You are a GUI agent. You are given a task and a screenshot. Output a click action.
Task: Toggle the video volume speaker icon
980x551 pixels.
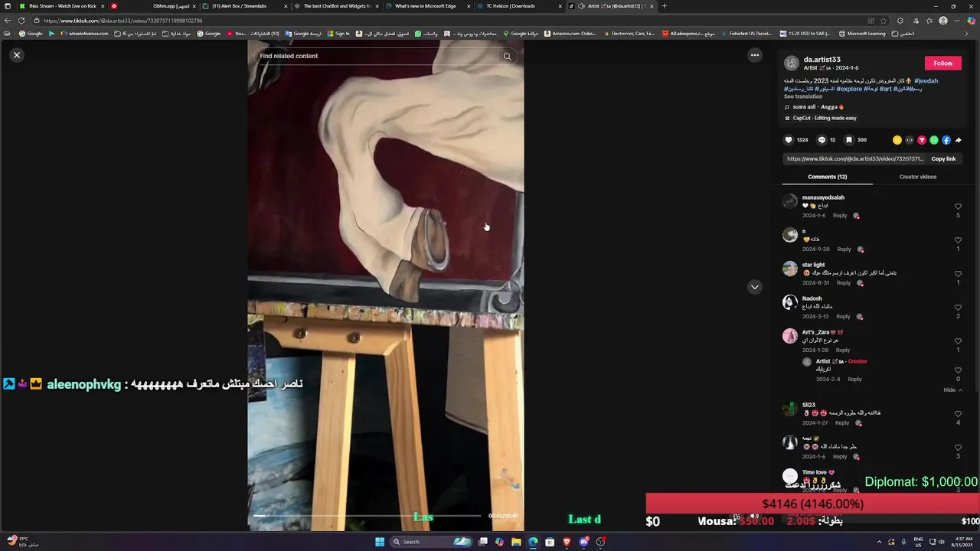click(x=754, y=517)
